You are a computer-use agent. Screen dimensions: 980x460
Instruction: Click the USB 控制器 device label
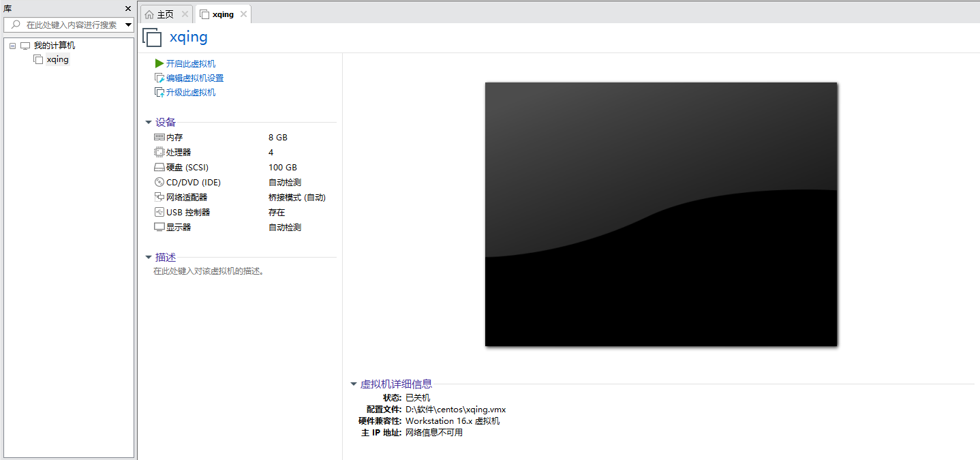(188, 212)
